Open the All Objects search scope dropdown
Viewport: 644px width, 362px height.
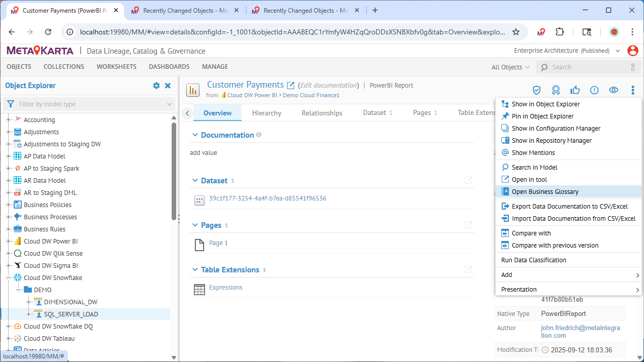(510, 67)
